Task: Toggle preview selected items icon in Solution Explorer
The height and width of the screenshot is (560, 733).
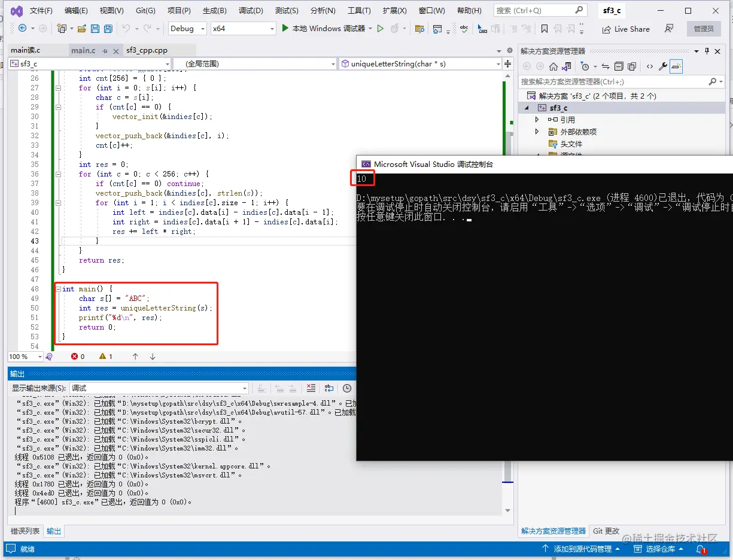Action: (x=676, y=66)
